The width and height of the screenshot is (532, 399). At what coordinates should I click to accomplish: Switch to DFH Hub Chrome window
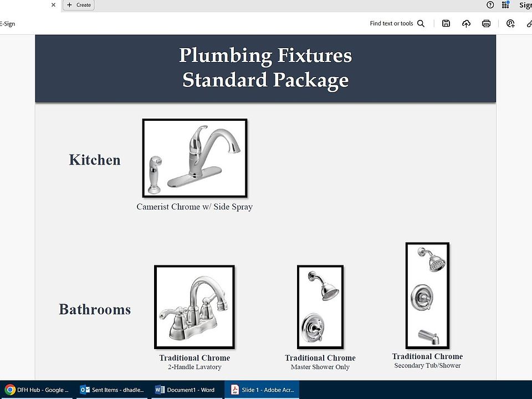click(37, 390)
